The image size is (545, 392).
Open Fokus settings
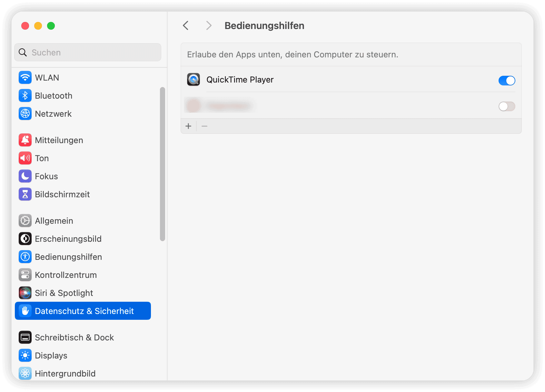click(x=83, y=176)
